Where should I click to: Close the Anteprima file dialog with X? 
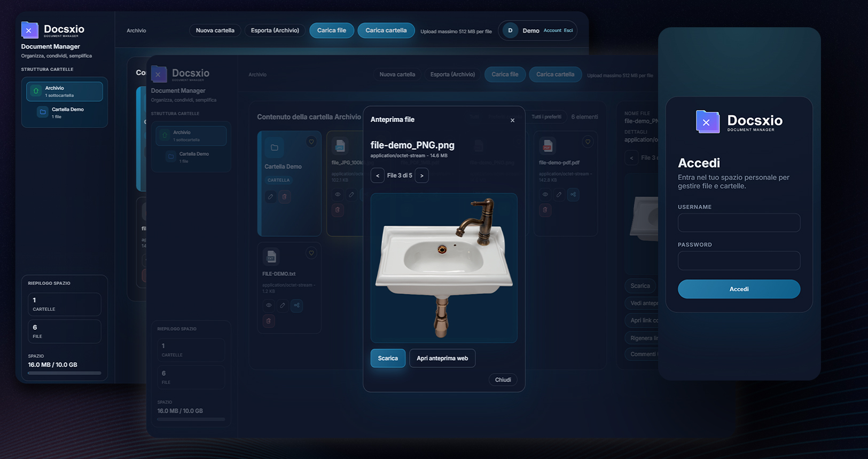(512, 120)
